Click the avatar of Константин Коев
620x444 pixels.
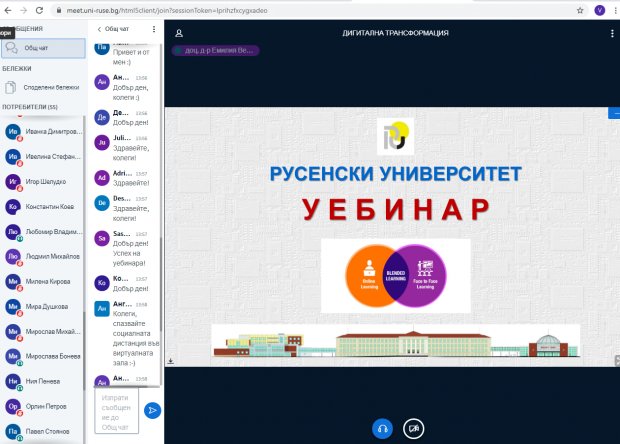13,207
